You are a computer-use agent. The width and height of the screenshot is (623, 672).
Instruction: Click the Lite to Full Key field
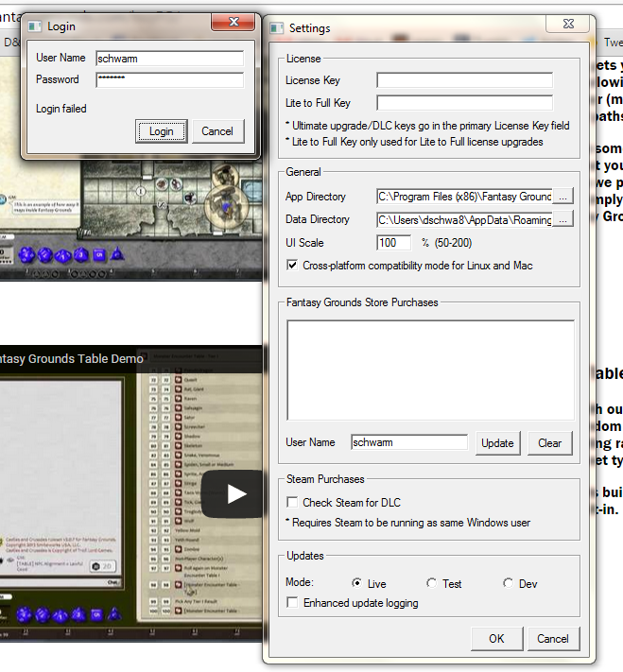[464, 103]
